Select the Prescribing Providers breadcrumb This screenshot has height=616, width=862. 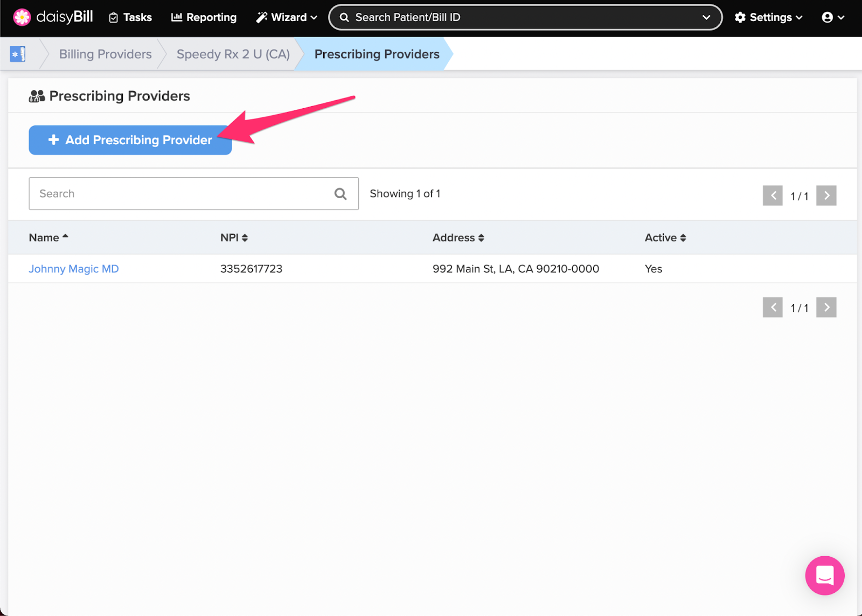(377, 54)
